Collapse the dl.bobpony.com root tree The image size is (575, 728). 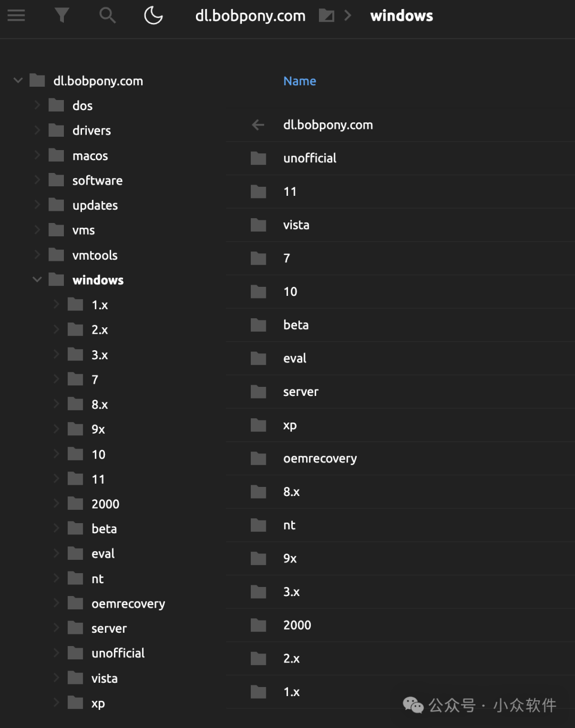click(18, 81)
